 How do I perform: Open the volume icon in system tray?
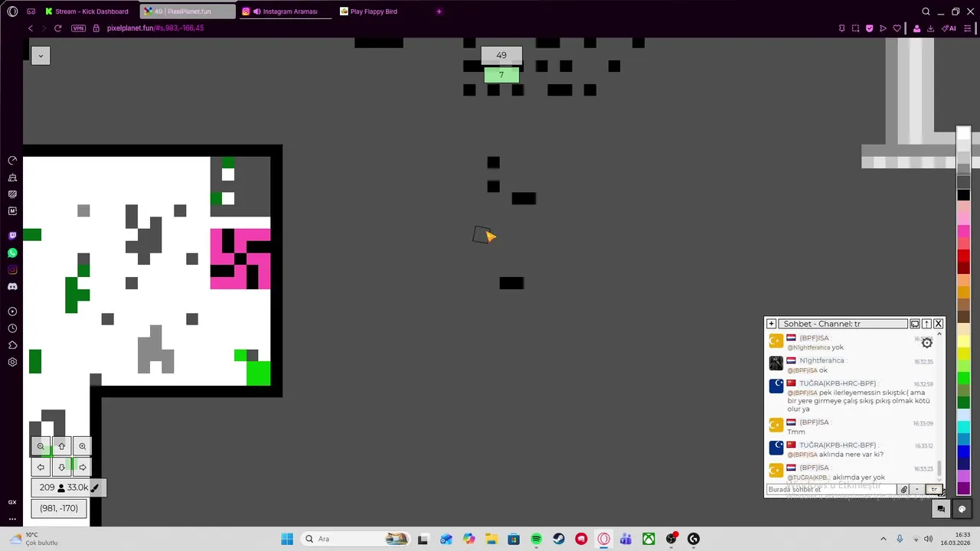pos(929,539)
